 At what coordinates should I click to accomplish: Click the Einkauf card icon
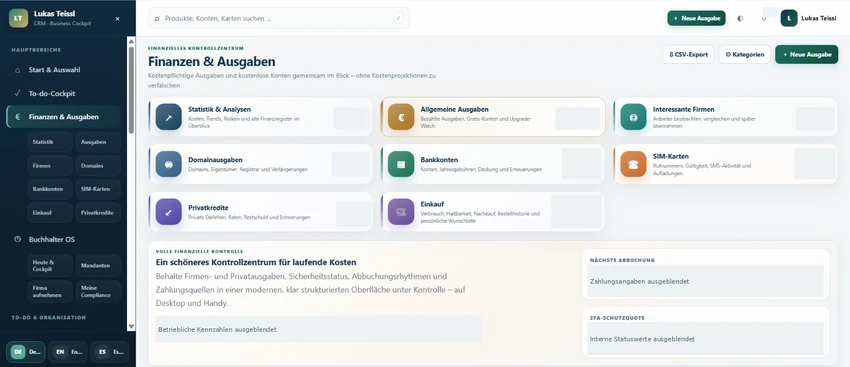coord(401,211)
